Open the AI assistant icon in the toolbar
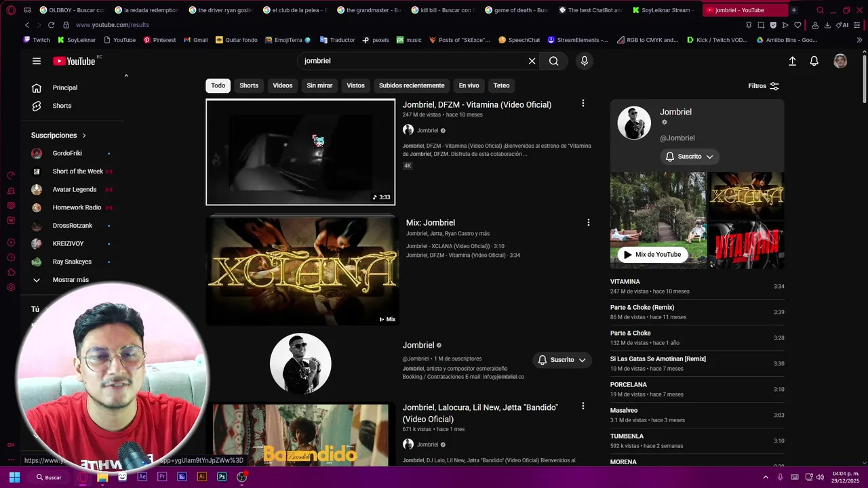The image size is (868, 488). click(842, 25)
